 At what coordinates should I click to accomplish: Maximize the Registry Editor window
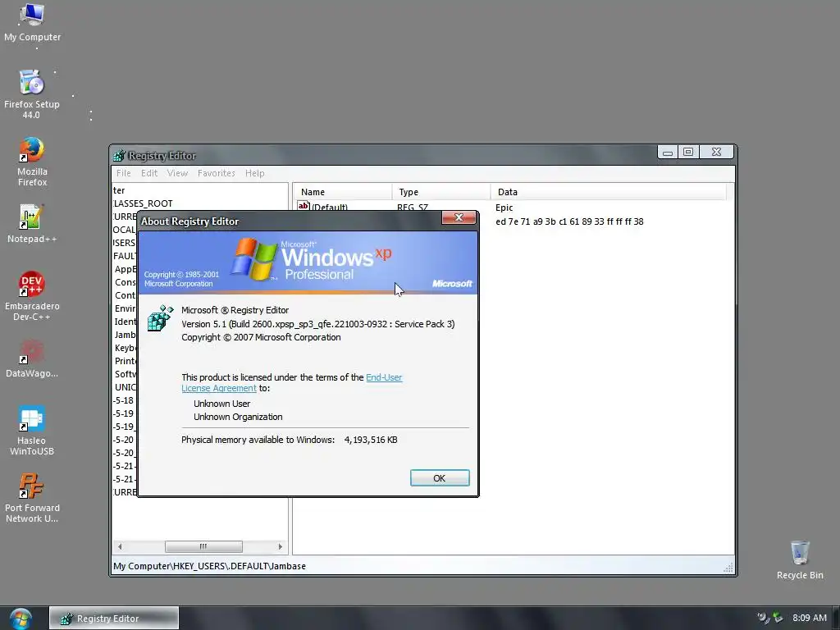(x=688, y=152)
